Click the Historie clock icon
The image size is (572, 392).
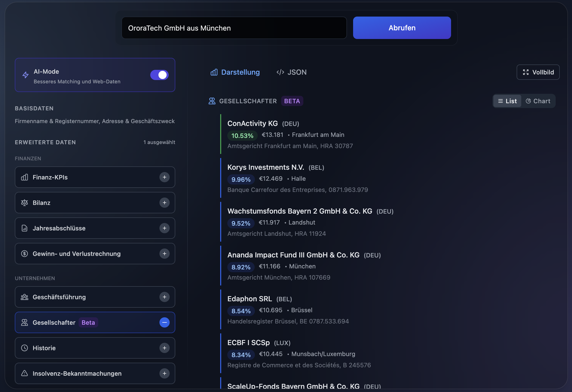24,348
